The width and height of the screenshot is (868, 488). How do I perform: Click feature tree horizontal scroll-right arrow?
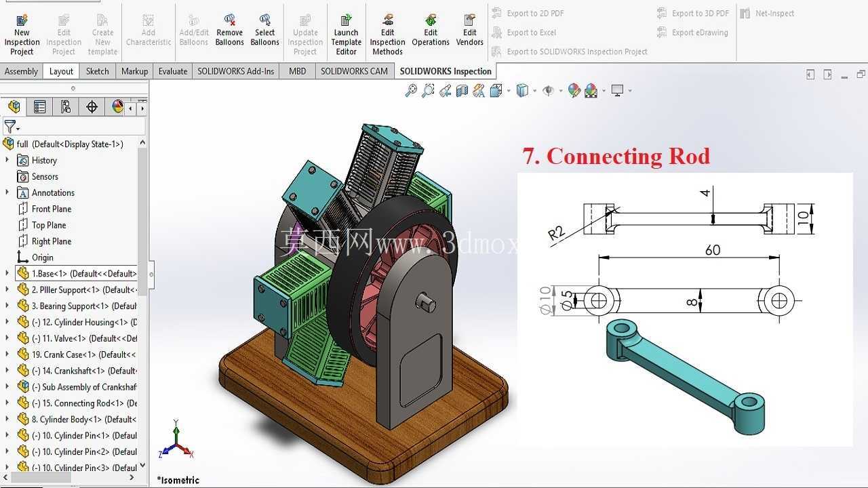pos(132,478)
